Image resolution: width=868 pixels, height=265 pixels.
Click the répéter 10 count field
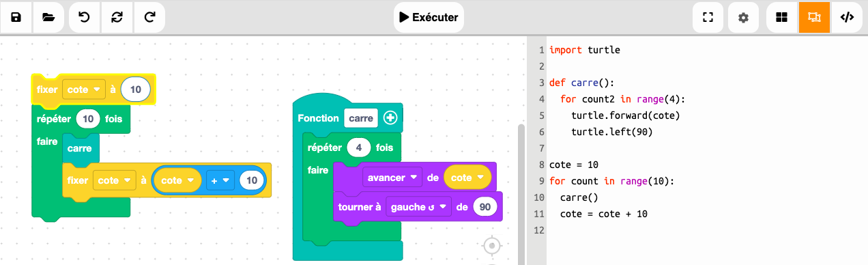coord(88,119)
